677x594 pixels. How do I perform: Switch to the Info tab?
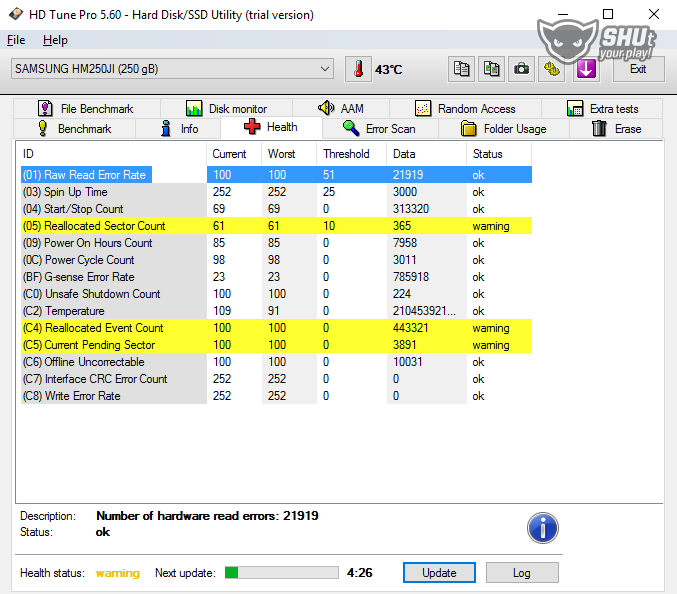[x=178, y=129]
